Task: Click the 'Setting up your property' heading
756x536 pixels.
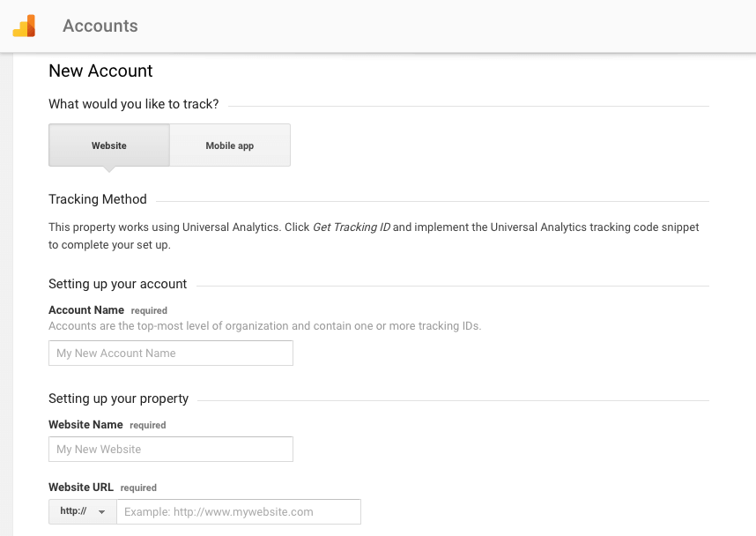Action: click(119, 398)
